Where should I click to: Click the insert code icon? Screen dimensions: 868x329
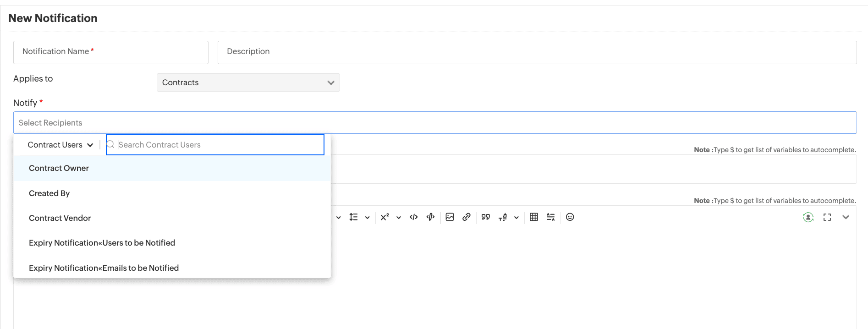(413, 217)
